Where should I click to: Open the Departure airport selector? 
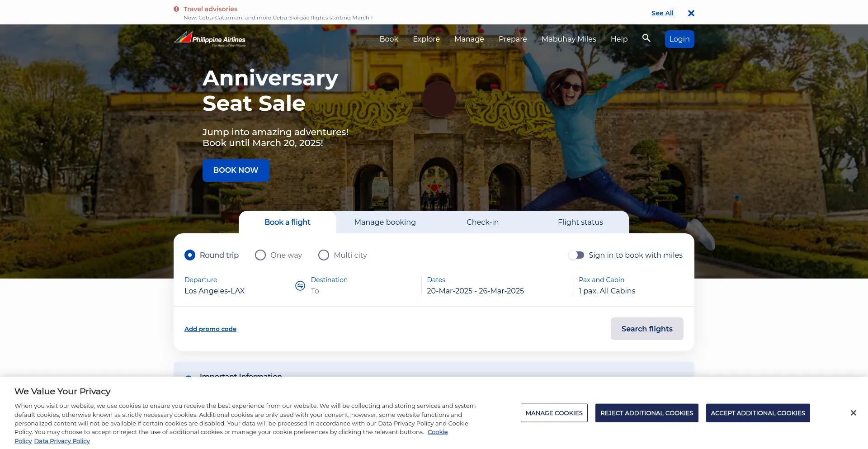214,291
